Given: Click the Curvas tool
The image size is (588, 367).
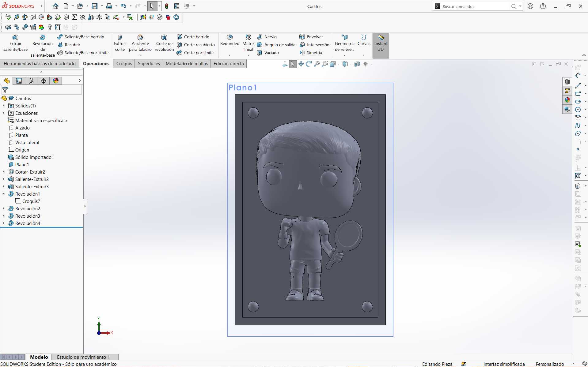Looking at the screenshot, I should pos(364,40).
